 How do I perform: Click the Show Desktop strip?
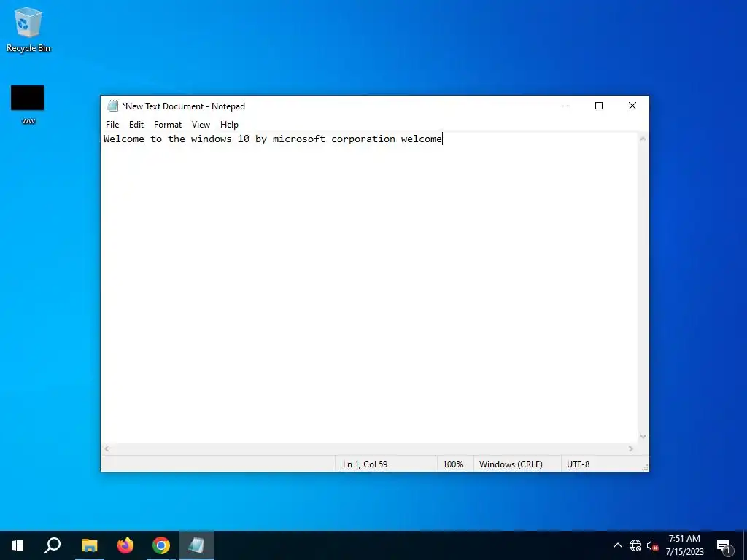pos(745,545)
